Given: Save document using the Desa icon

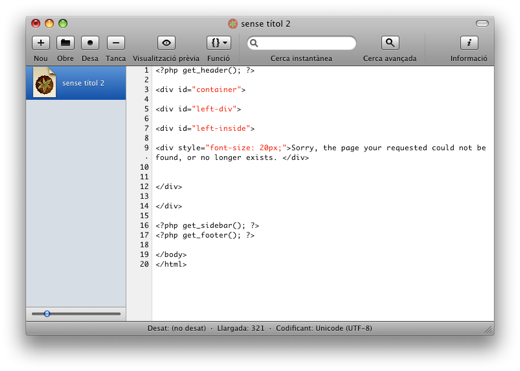Looking at the screenshot, I should pyautogui.click(x=90, y=43).
